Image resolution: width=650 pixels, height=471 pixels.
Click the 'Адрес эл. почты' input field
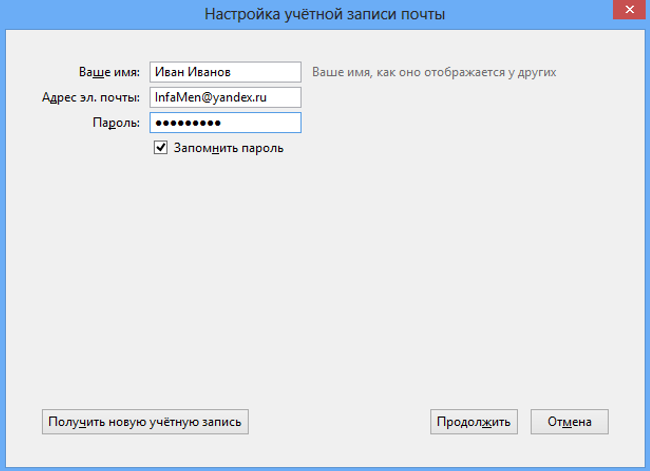[225, 97]
